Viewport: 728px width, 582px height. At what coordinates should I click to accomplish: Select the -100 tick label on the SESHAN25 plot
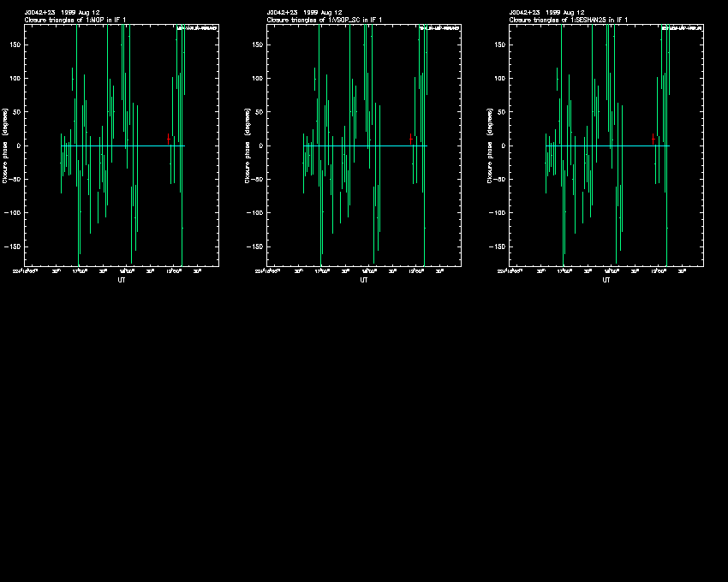498,213
